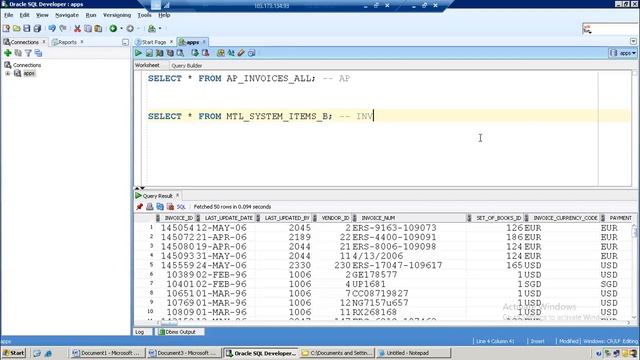Open dropdown arrow beside the back button
Viewport: 640px width, 360px height.
[x=121, y=29]
